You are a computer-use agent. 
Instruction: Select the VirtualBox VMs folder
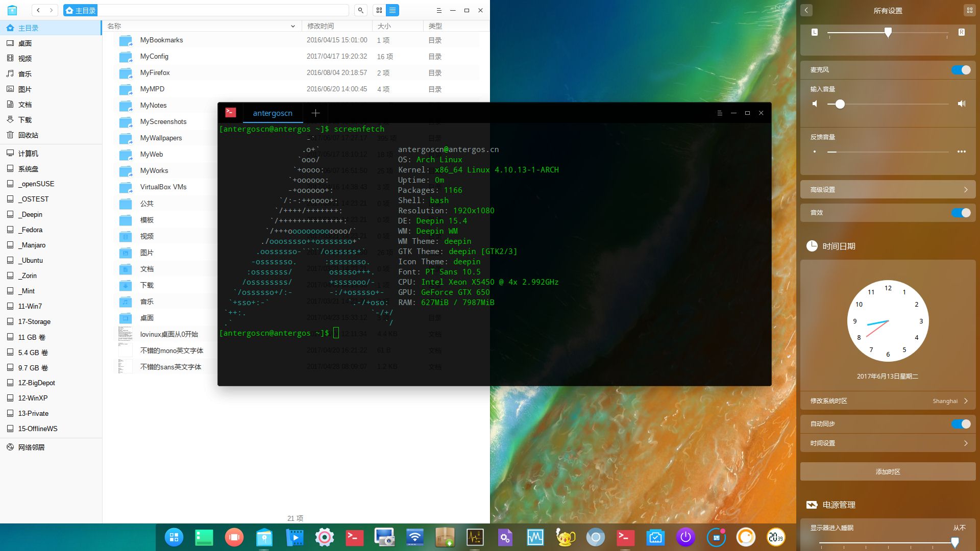pyautogui.click(x=165, y=187)
